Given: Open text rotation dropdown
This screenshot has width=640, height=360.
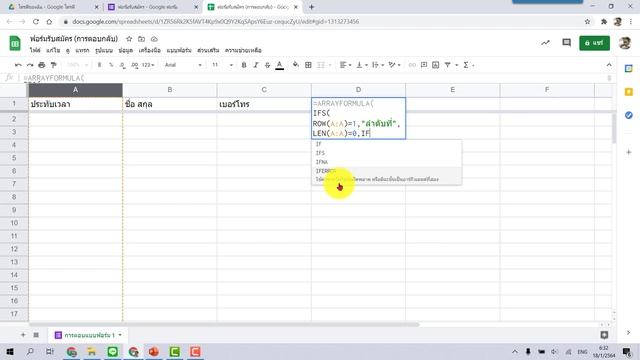Looking at the screenshot, I should (394, 65).
